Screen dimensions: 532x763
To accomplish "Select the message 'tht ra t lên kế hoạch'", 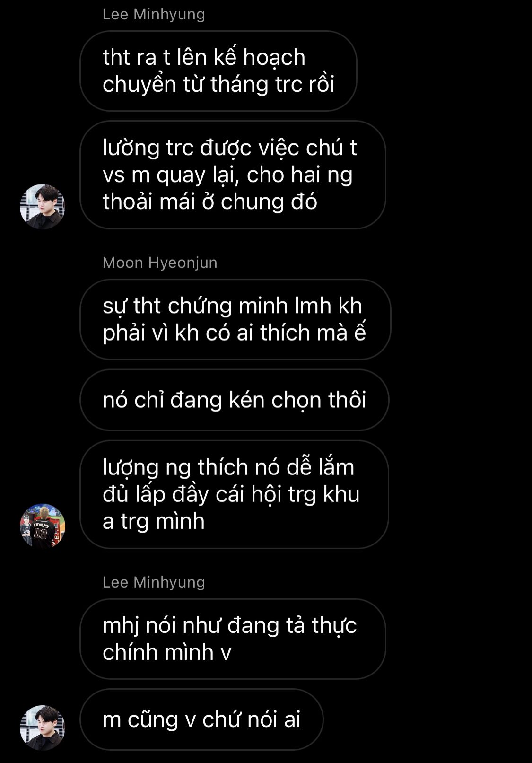I will [x=218, y=71].
